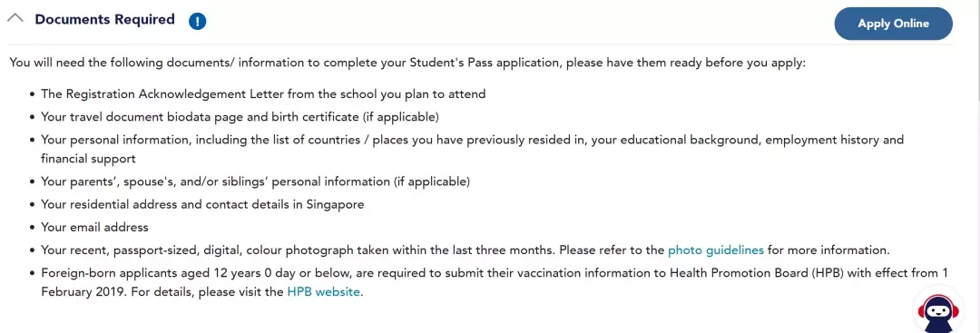This screenshot has width=980, height=333.
Task: Click the Apply Online button
Action: point(893,24)
